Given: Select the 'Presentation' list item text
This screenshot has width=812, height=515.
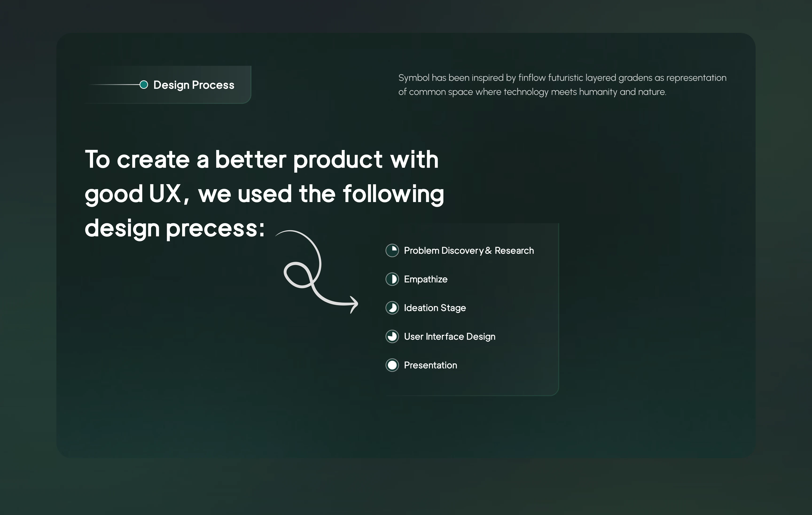Looking at the screenshot, I should click(430, 365).
